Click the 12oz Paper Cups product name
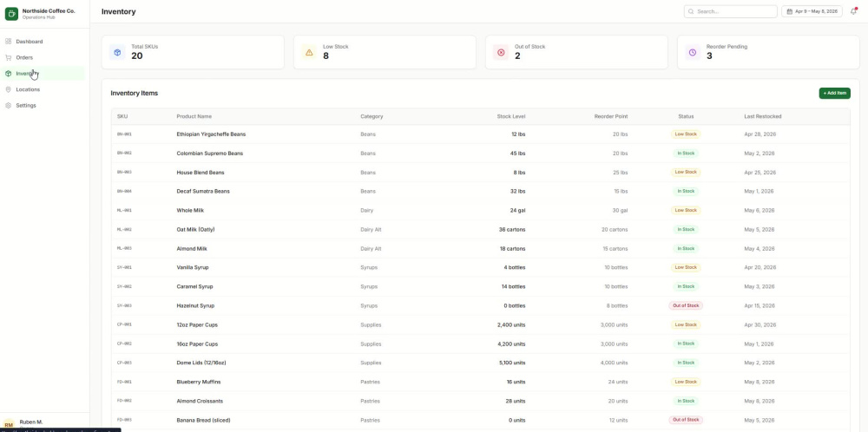The height and width of the screenshot is (432, 868). click(197, 324)
